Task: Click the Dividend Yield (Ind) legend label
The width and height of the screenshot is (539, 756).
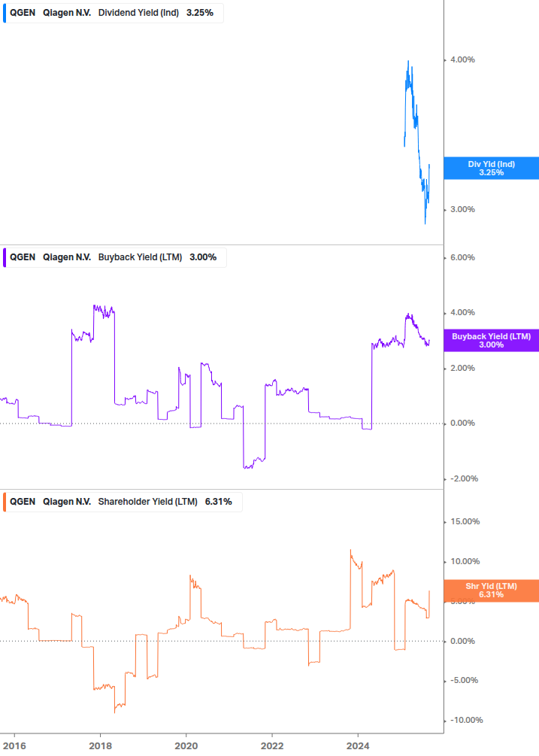Action: [x=138, y=13]
